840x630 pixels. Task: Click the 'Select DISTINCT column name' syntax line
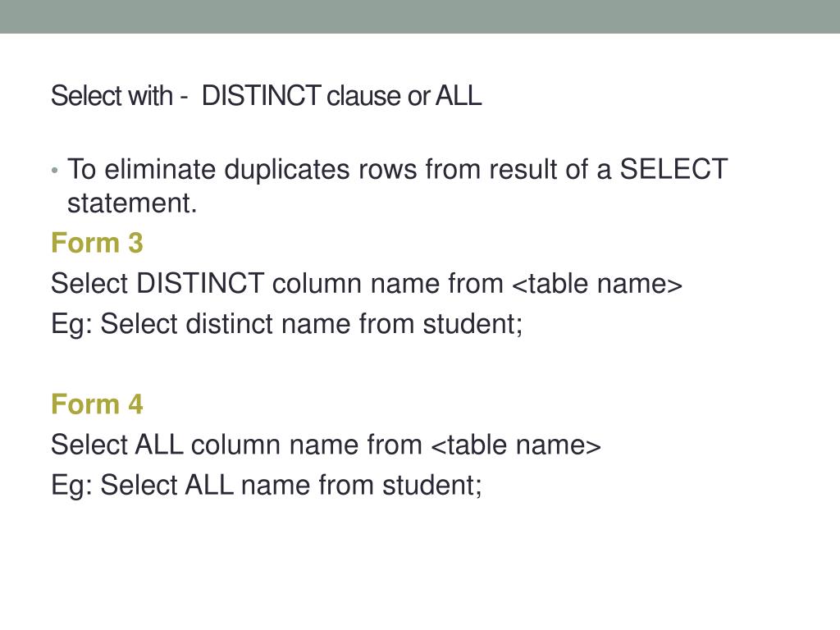tap(367, 283)
